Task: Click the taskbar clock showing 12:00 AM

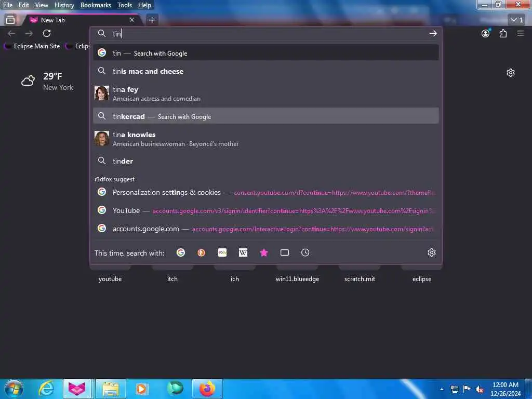Action: [505, 389]
